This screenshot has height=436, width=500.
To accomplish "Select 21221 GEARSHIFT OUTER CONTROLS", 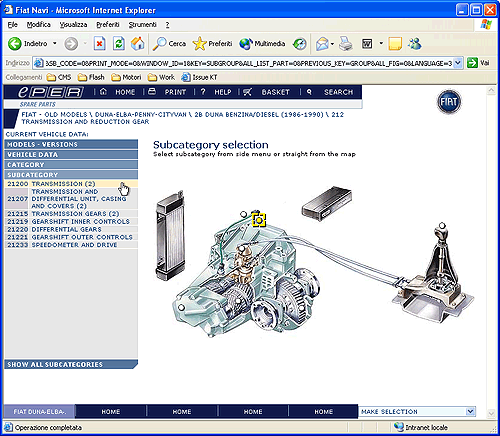I will [x=71, y=237].
